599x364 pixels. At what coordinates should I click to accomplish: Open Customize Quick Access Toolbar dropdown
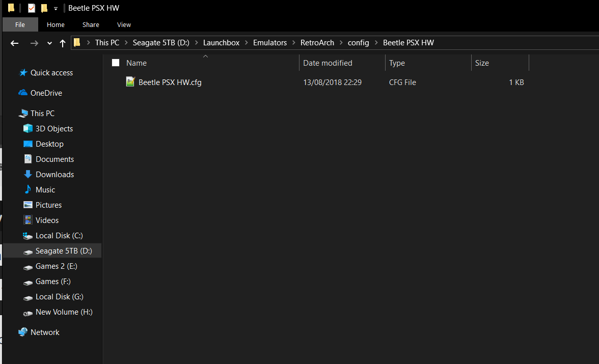(x=56, y=9)
